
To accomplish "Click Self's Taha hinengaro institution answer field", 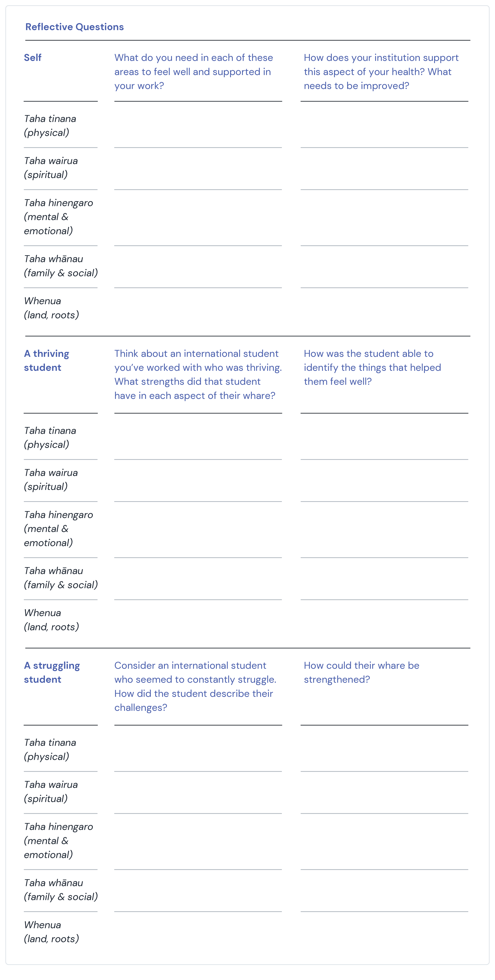I will [x=384, y=218].
